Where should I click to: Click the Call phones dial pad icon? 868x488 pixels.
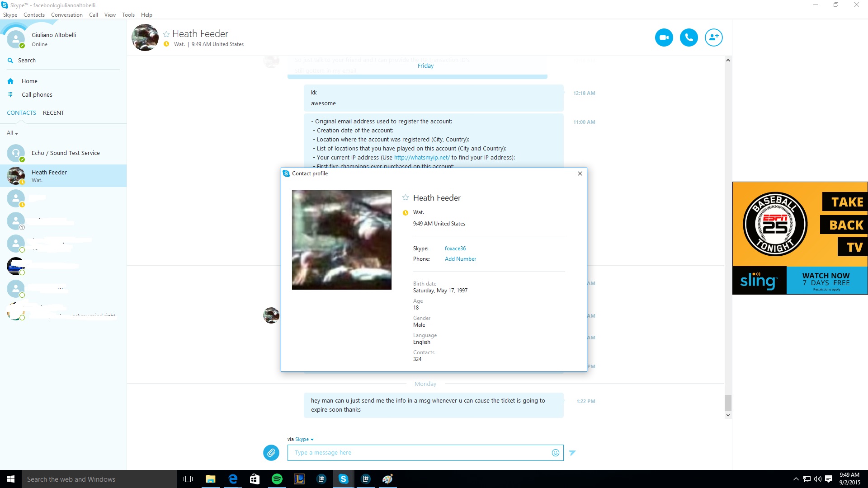(x=10, y=95)
